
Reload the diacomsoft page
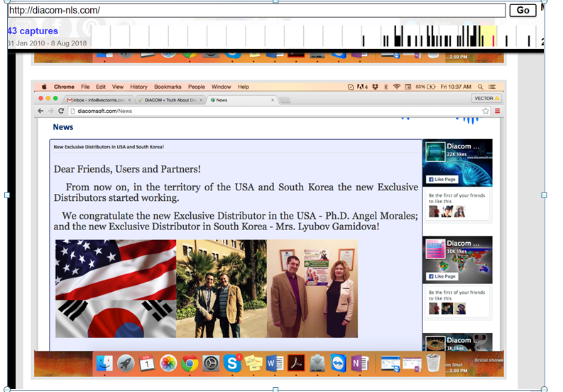coord(61,111)
